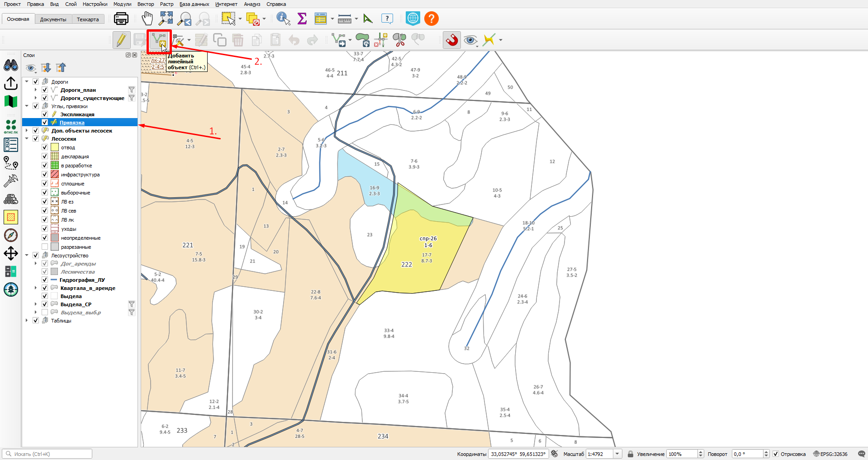Image resolution: width=868 pixels, height=460 pixels.
Task: Click the orange help question mark icon
Action: coord(432,19)
